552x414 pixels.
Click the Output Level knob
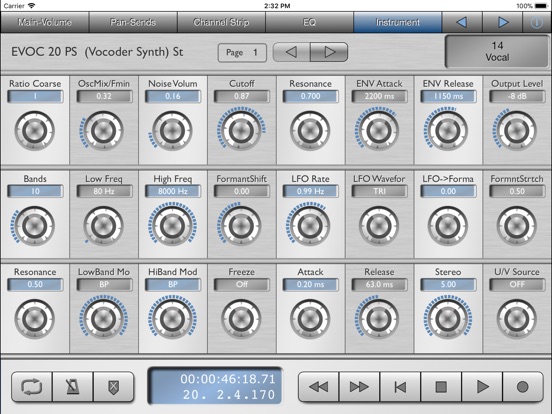pos(517,131)
